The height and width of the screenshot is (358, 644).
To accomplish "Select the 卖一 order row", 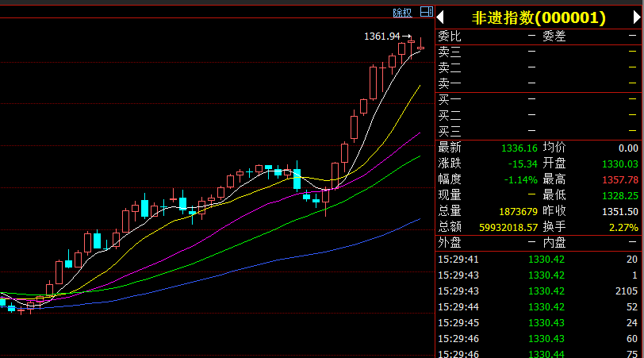I will [538, 84].
